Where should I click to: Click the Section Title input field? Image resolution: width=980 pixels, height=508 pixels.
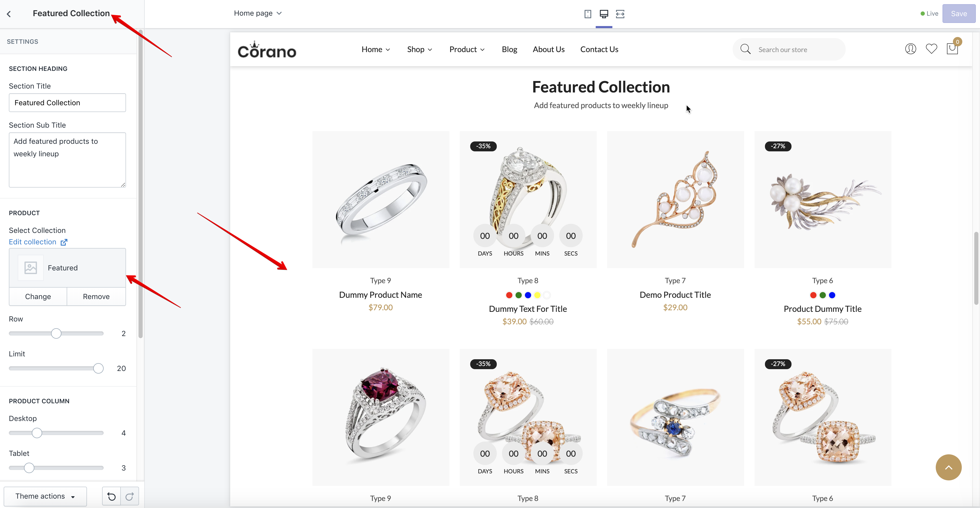coord(67,103)
